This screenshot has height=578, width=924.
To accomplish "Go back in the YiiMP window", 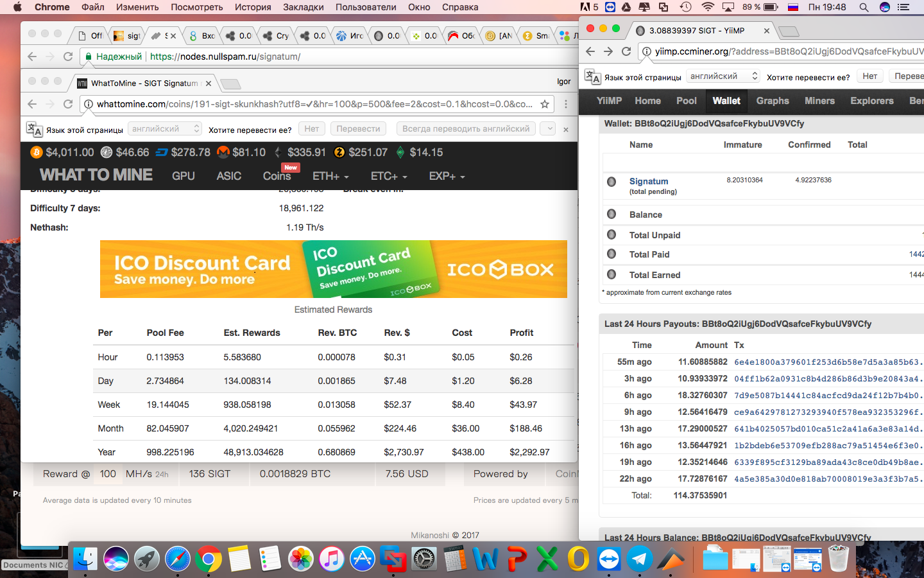I will point(591,51).
